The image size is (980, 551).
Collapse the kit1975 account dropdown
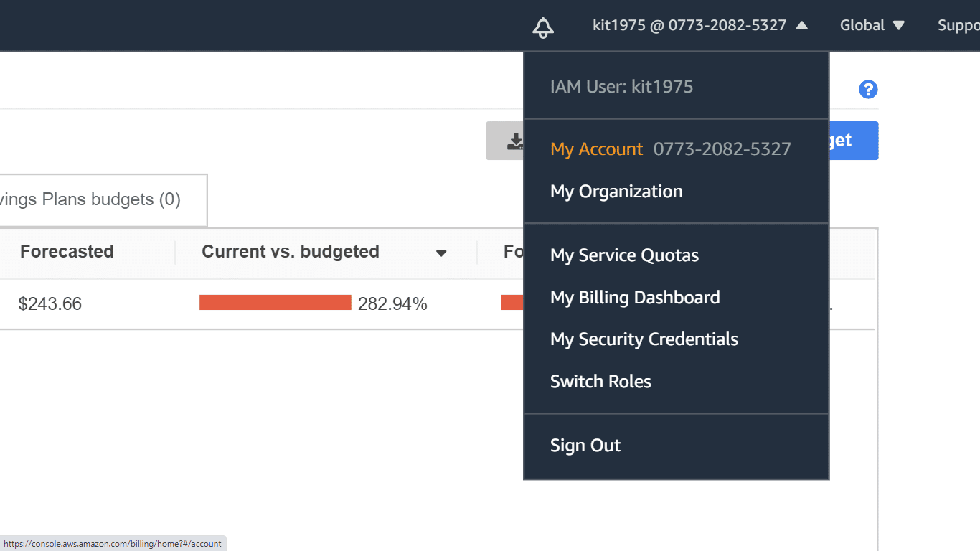click(x=699, y=24)
